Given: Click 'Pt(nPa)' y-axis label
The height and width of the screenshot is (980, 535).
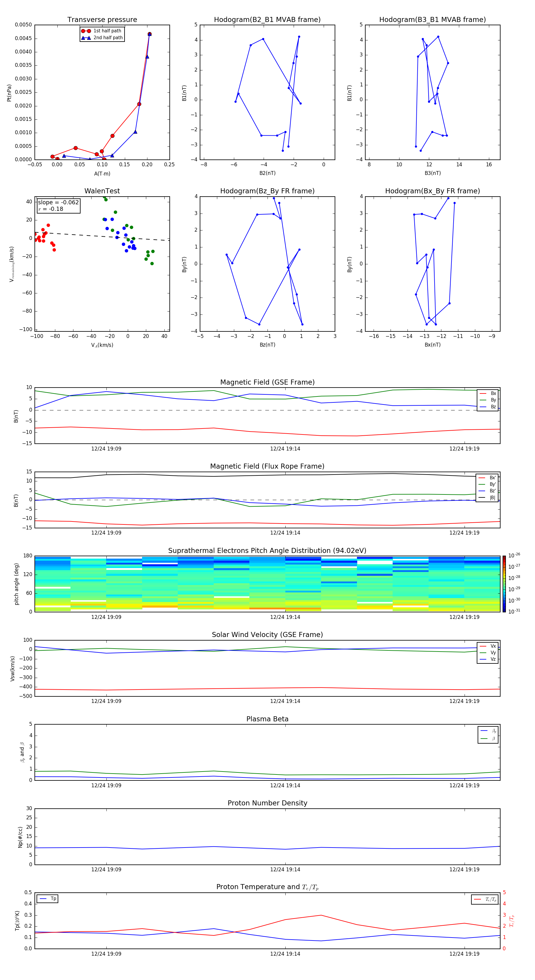Looking at the screenshot, I should tap(9, 93).
